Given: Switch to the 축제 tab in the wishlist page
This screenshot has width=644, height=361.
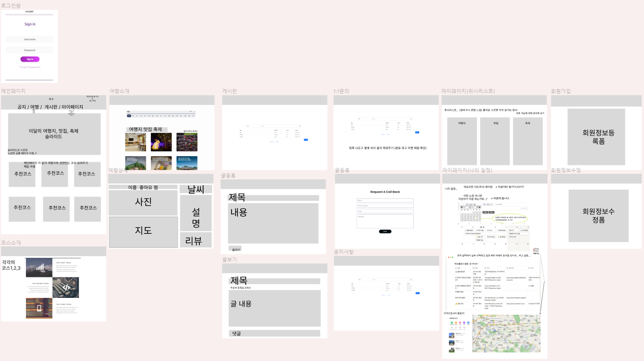Looking at the screenshot, I should click(527, 123).
